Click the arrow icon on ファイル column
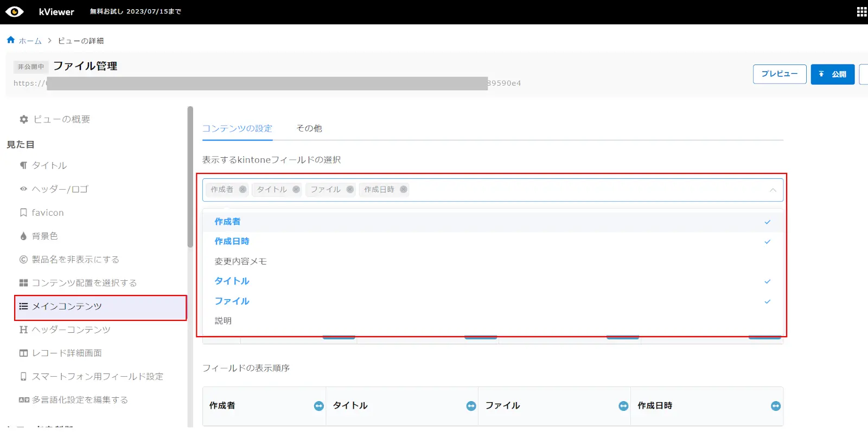The height and width of the screenshot is (432, 868). (623, 406)
